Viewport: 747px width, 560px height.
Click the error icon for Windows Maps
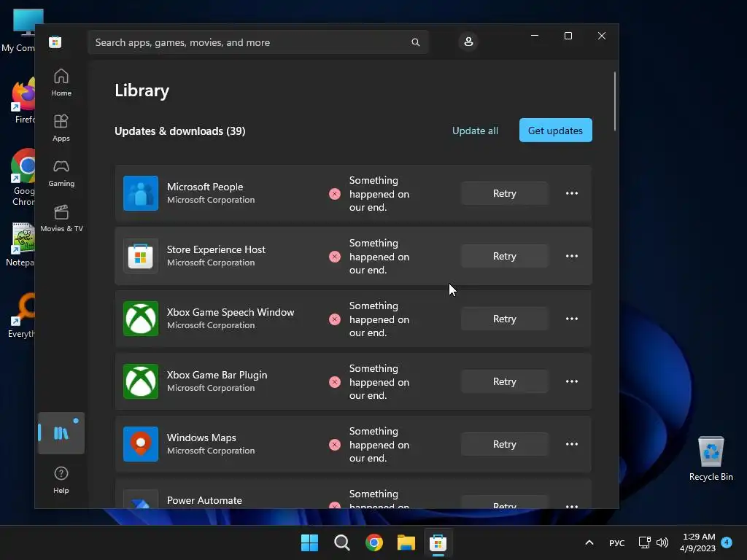pos(334,445)
